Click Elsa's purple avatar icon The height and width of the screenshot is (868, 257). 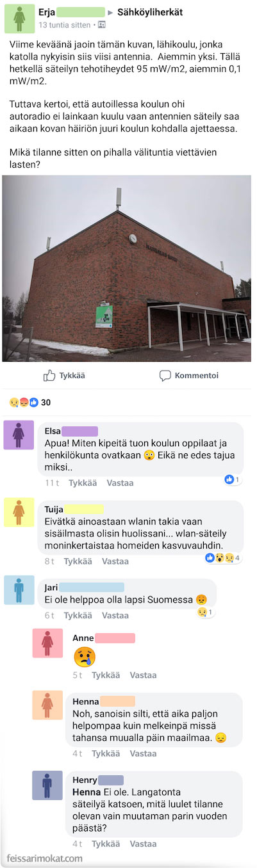pyautogui.click(x=19, y=435)
